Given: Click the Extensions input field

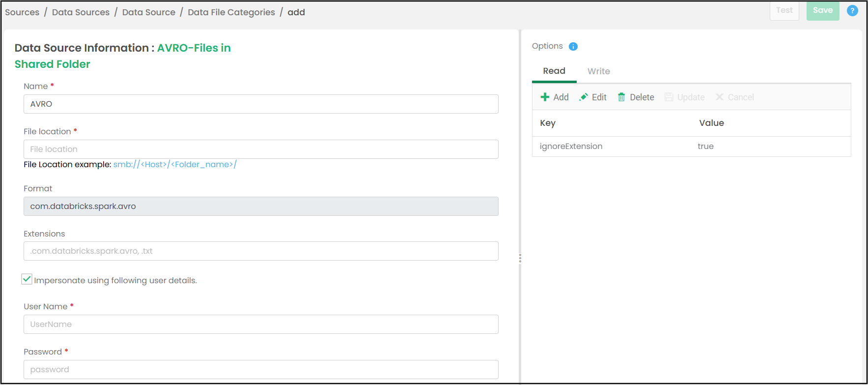Looking at the screenshot, I should pos(261,251).
